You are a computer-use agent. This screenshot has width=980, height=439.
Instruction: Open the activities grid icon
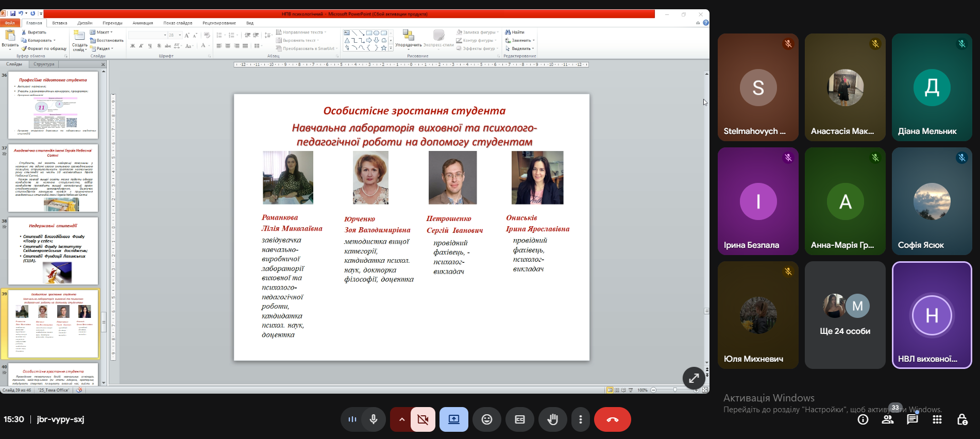coord(937,419)
